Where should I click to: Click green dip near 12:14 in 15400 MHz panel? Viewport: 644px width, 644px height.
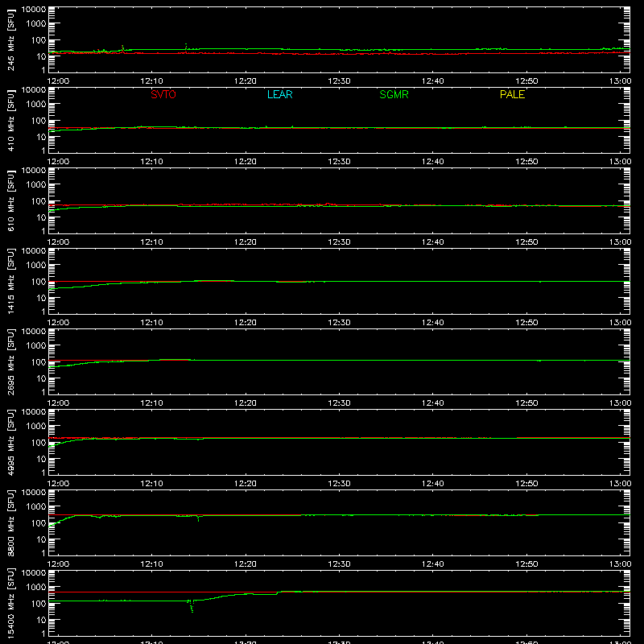click(191, 606)
